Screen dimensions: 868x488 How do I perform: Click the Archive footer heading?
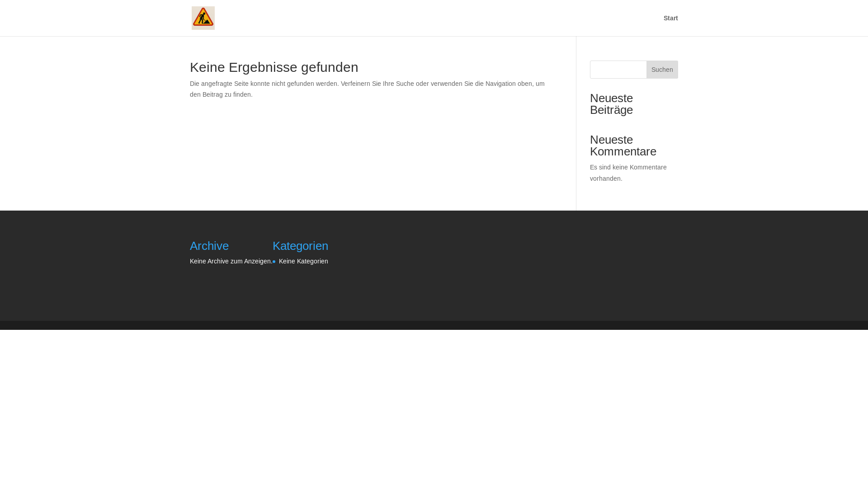coord(209,246)
